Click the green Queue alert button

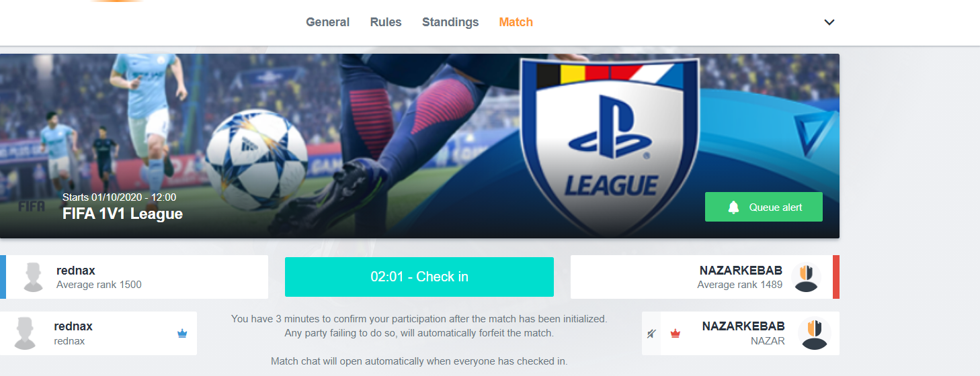pos(764,207)
